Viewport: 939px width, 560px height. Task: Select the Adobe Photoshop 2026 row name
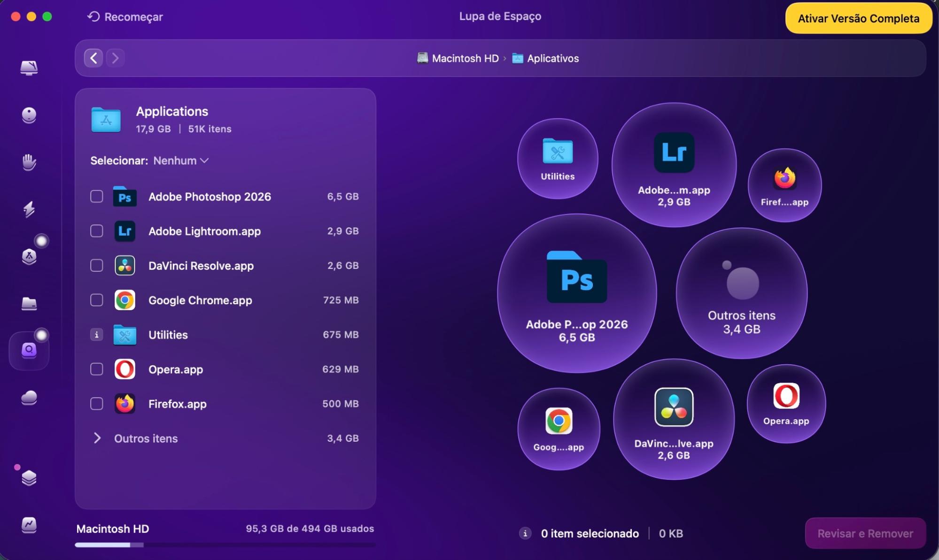tap(210, 197)
